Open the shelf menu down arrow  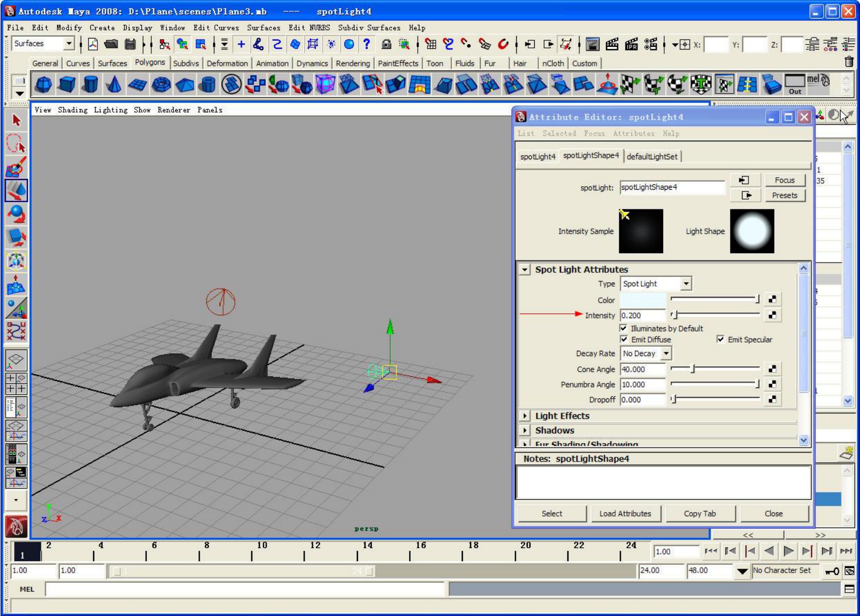point(19,94)
